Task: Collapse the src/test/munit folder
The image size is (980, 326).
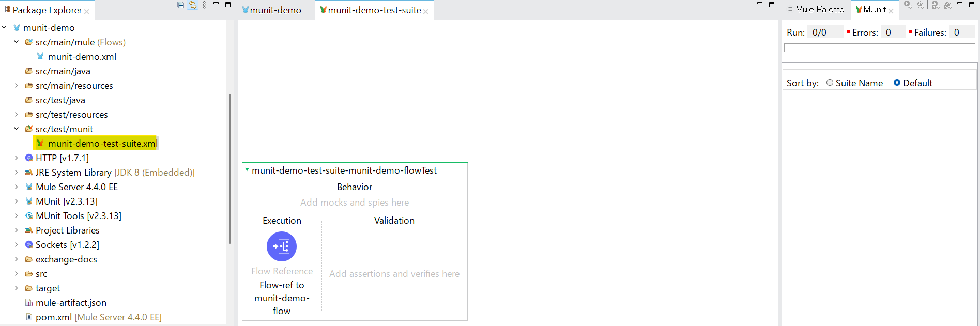Action: [16, 129]
